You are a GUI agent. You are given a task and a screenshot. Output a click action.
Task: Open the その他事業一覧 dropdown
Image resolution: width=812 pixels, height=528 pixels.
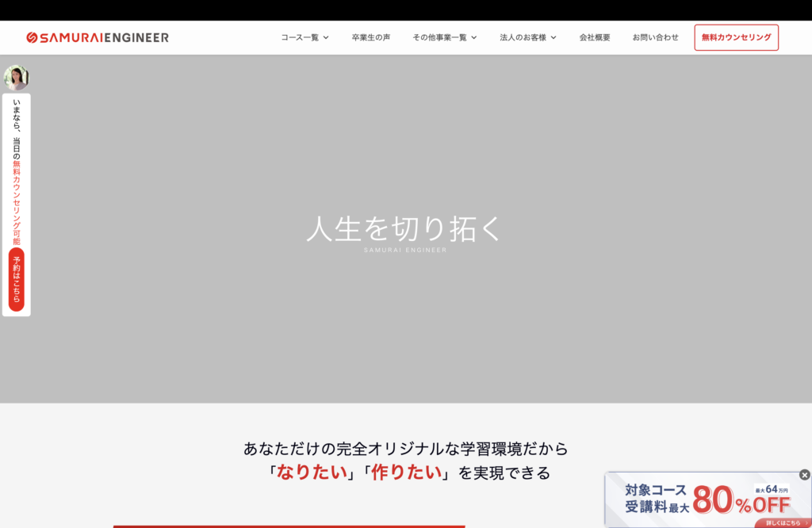click(x=444, y=37)
